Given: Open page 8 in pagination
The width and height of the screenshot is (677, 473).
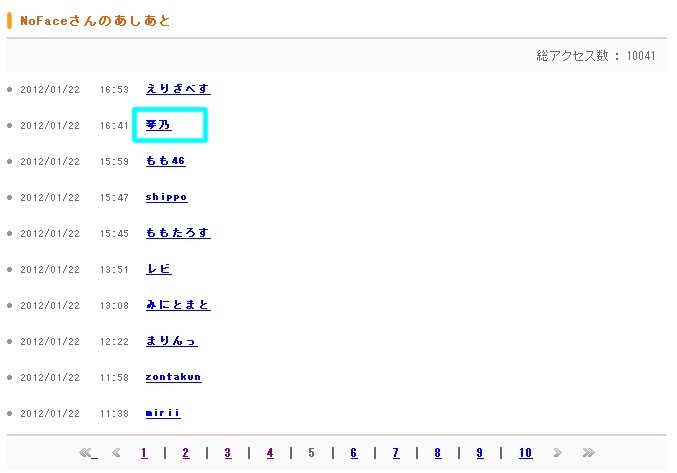Looking at the screenshot, I should tap(438, 453).
